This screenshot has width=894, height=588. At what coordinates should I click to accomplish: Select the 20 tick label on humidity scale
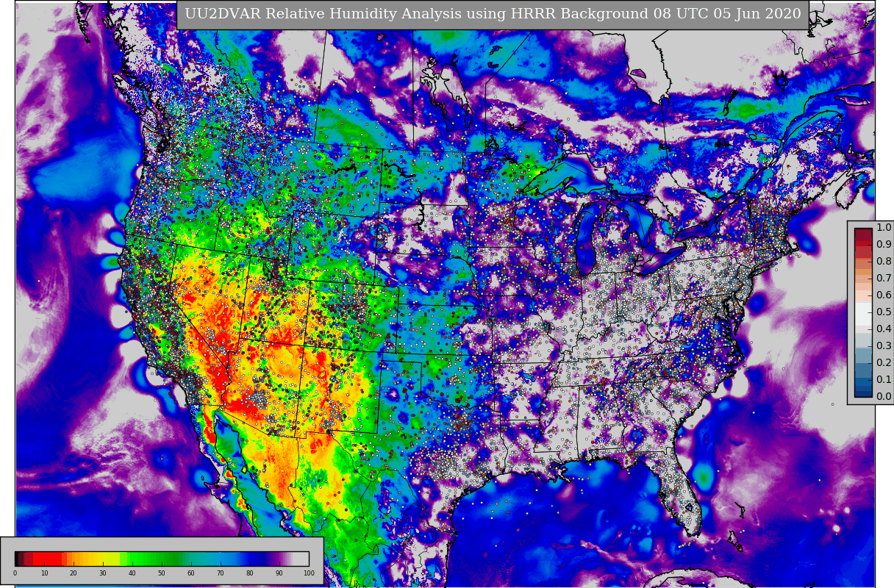coord(74,573)
